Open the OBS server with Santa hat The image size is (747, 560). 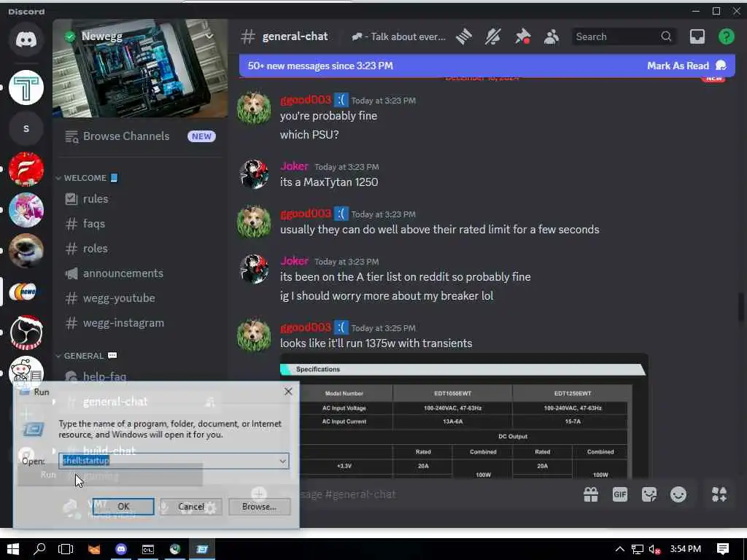point(26,332)
